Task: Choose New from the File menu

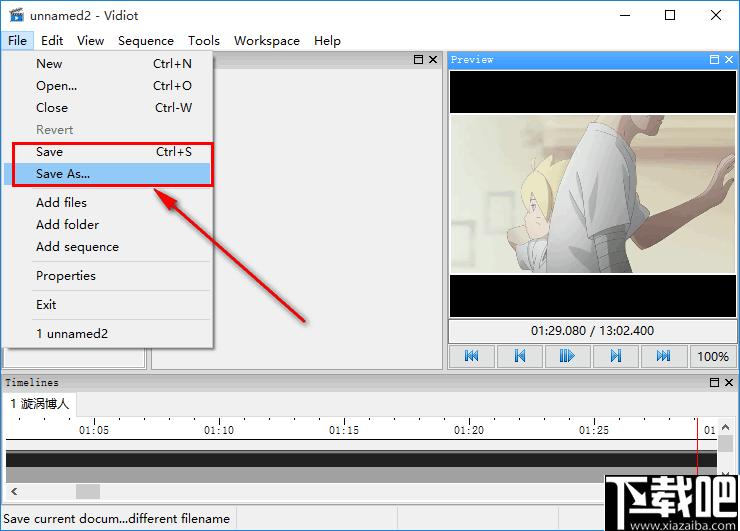Action: pyautogui.click(x=108, y=63)
